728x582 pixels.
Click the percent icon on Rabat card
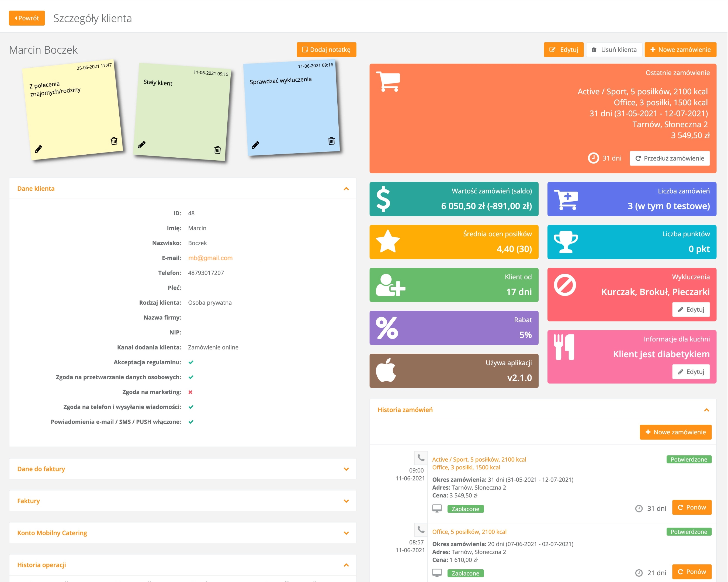(x=387, y=328)
